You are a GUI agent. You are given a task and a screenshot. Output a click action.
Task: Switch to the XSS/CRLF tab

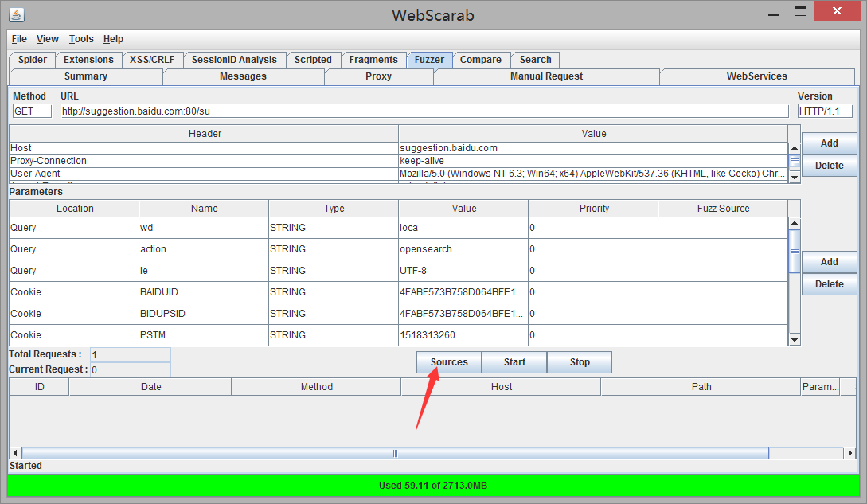coord(152,60)
